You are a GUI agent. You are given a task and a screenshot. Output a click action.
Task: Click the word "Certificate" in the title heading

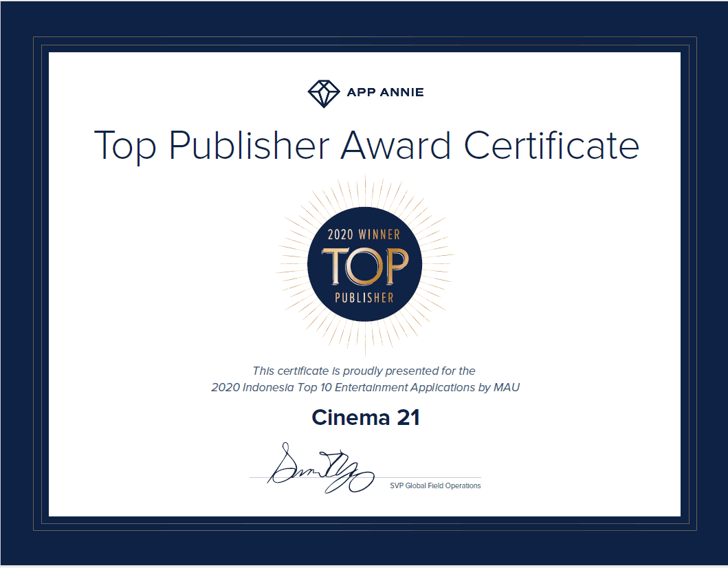pyautogui.click(x=551, y=146)
